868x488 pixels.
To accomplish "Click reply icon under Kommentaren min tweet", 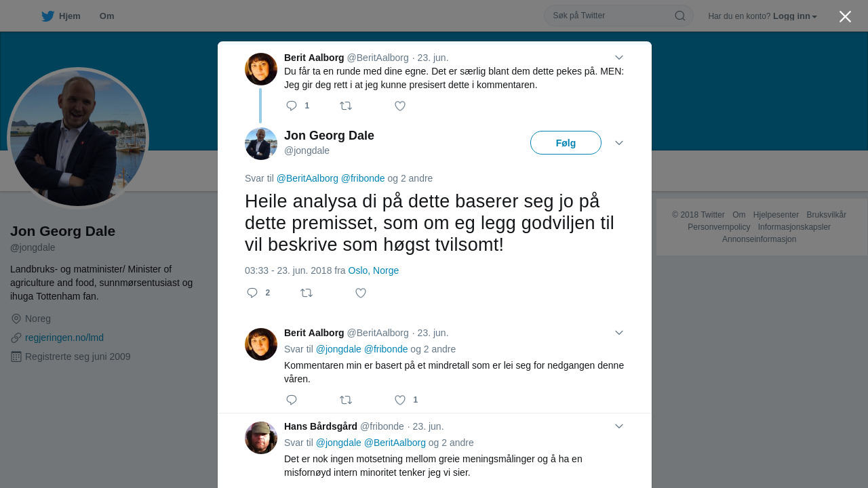I will click(292, 400).
